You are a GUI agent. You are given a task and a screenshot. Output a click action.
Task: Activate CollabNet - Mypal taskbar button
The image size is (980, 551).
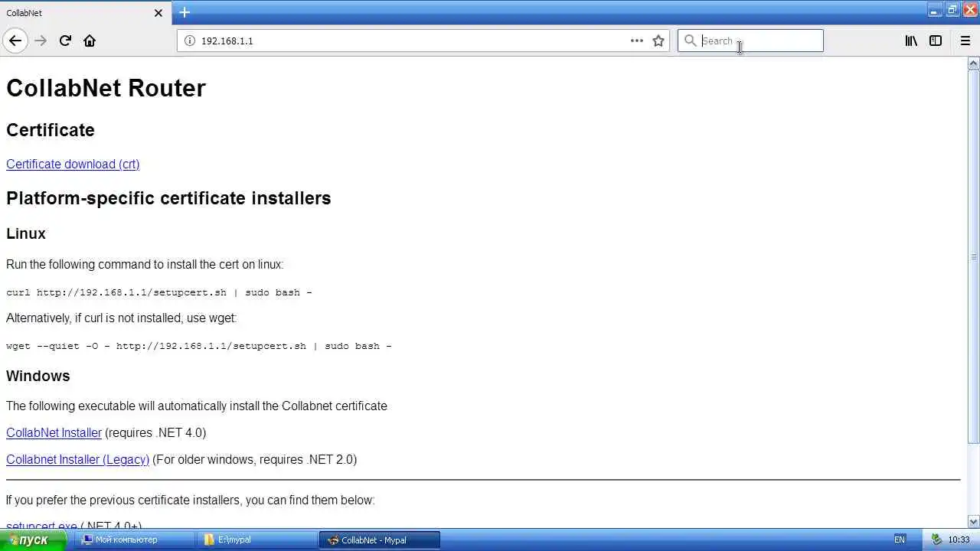pos(380,540)
